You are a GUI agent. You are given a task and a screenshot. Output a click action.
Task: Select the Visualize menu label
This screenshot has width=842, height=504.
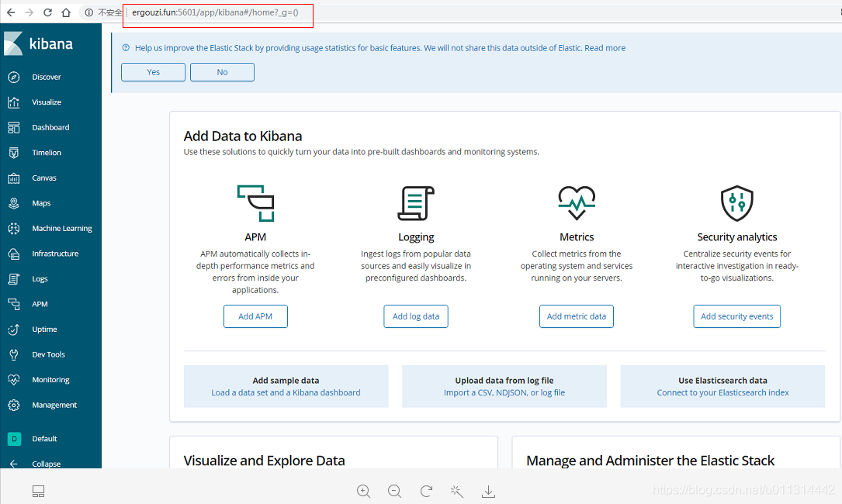pyautogui.click(x=47, y=102)
